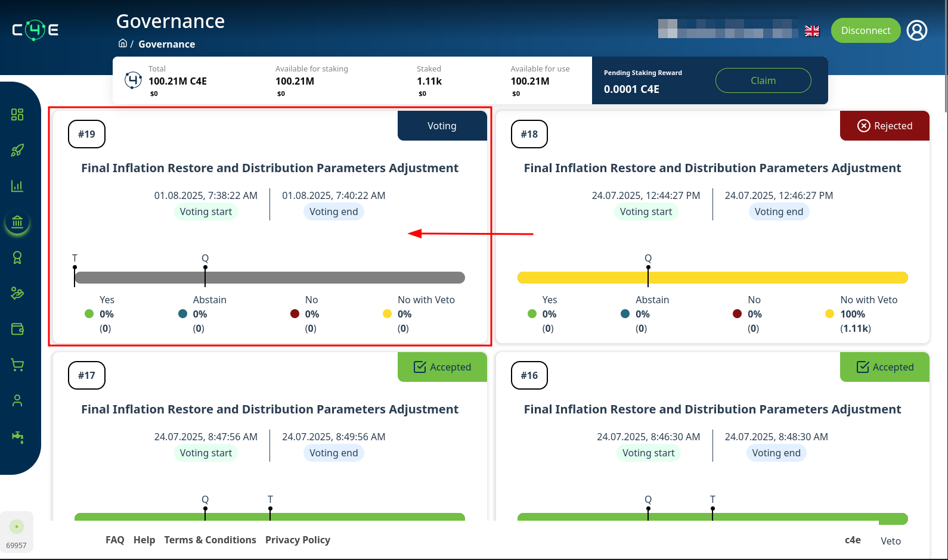Click the shopping cart sidebar icon
Viewport: 948px width, 560px height.
(x=17, y=365)
